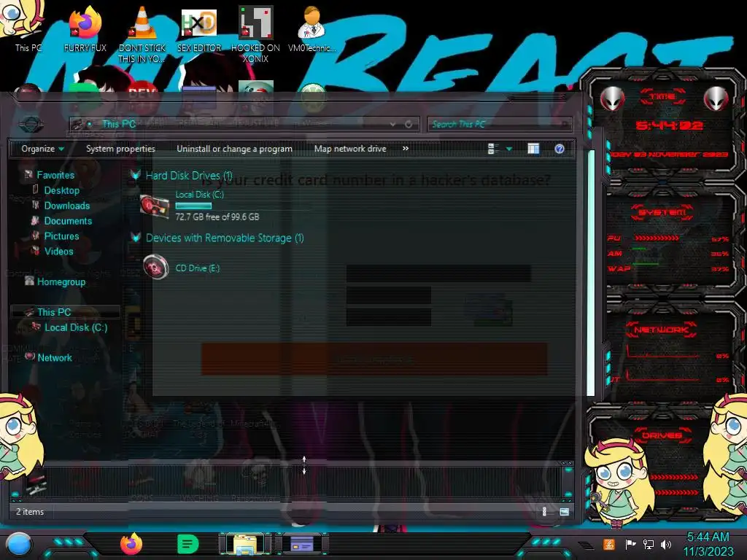Focus the Search This PC field
The image size is (747, 560).
click(x=499, y=124)
